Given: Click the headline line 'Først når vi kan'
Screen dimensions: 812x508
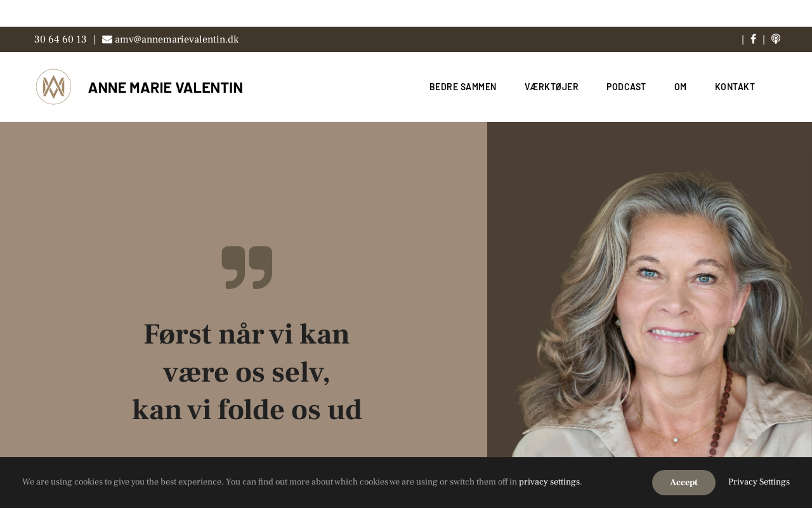Looking at the screenshot, I should [x=247, y=335].
